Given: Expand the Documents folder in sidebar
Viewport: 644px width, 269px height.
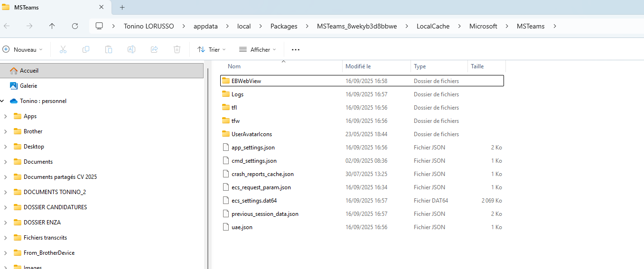Looking at the screenshot, I should click(5, 162).
